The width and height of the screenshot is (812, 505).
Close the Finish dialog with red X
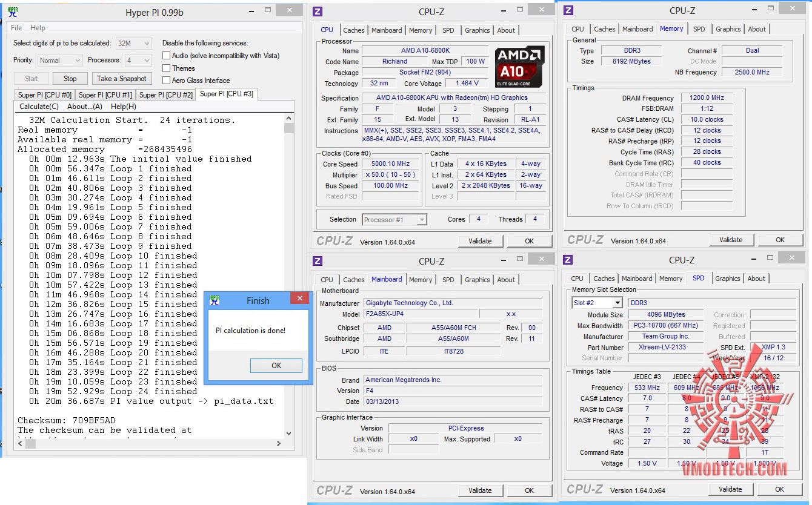tap(299, 299)
